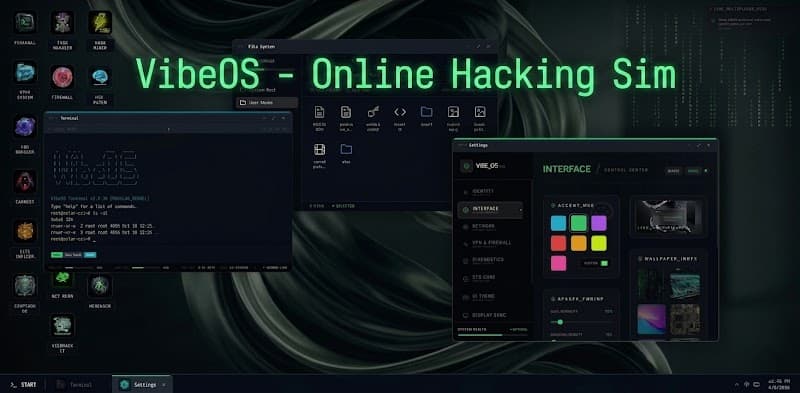This screenshot has width=800, height=393.
Task: Pick the orange accent color swatch
Action: [x=579, y=243]
